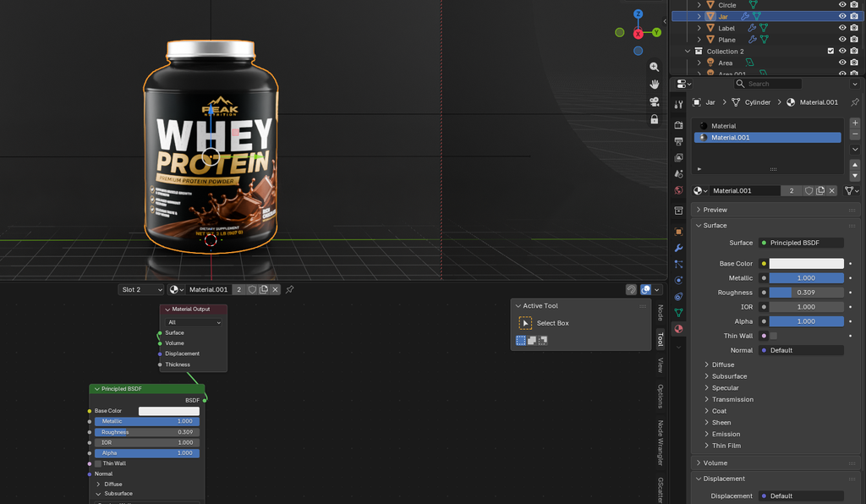Open the Object Data mesh properties tab
Viewport: 866px width, 504px height.
pos(679,312)
